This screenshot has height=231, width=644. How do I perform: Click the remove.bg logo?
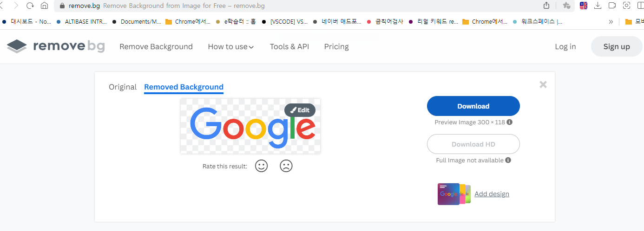(56, 46)
